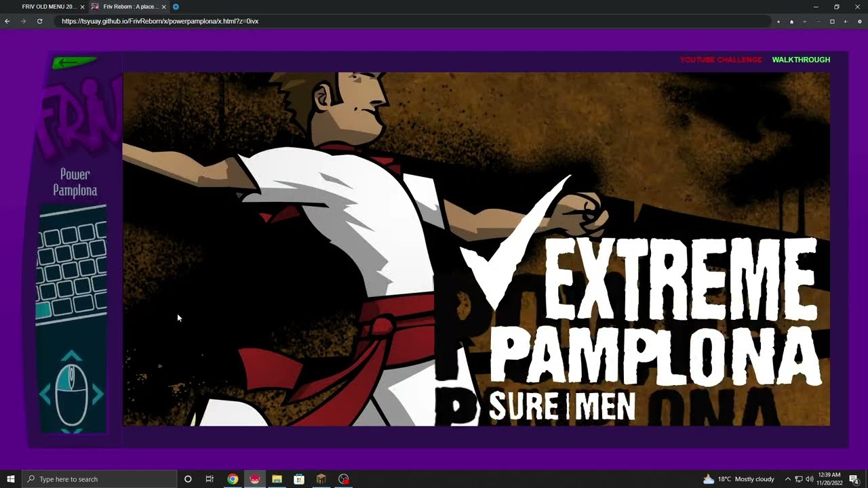Go forward in the browser

[24, 21]
